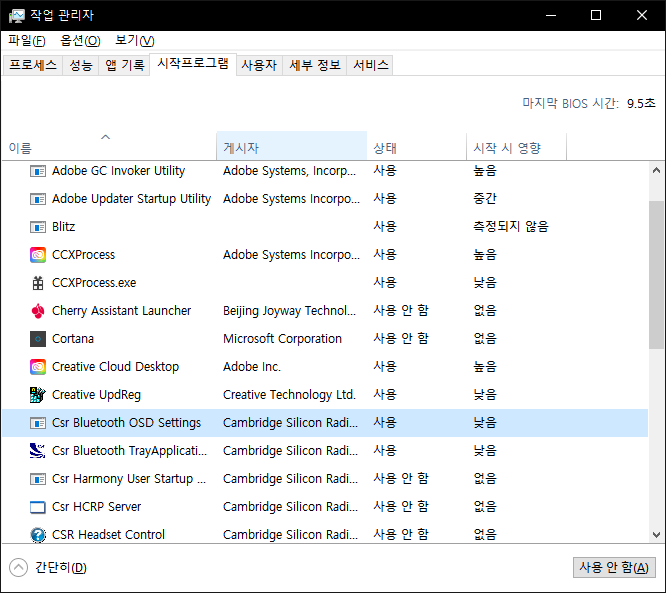The width and height of the screenshot is (666, 593).
Task: Maximize the Task Manager window
Action: coord(596,16)
